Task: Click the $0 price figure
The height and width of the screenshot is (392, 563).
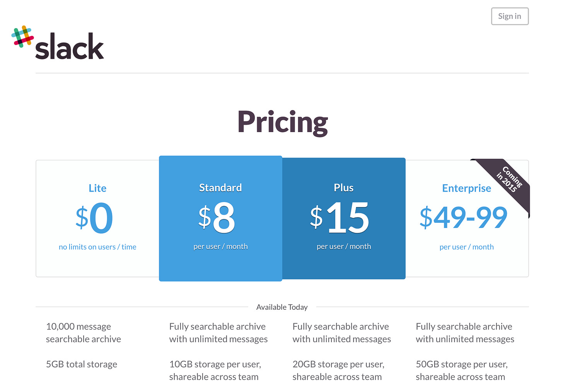Action: (95, 218)
